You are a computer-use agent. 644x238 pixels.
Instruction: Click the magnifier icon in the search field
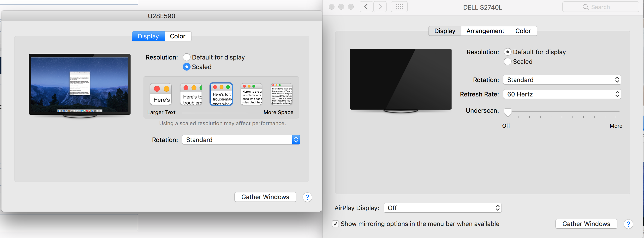coord(585,7)
